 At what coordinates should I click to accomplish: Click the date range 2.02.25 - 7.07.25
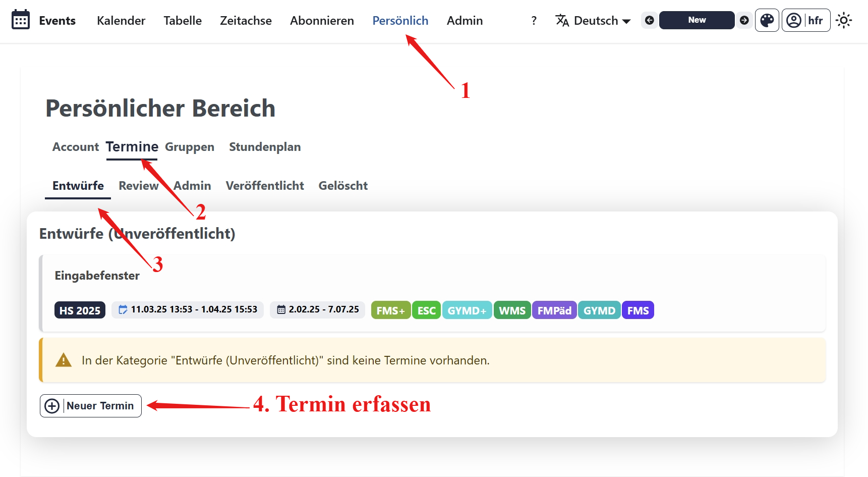pos(318,309)
